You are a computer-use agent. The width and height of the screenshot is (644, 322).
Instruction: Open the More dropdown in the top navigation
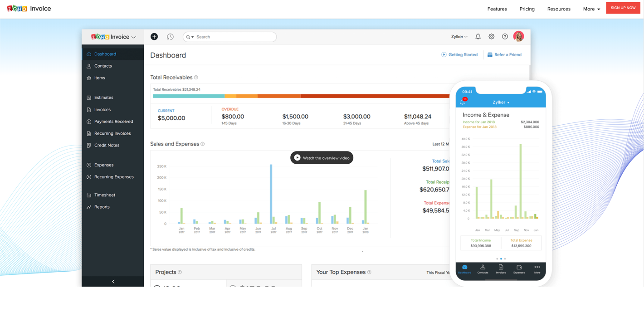coord(591,9)
